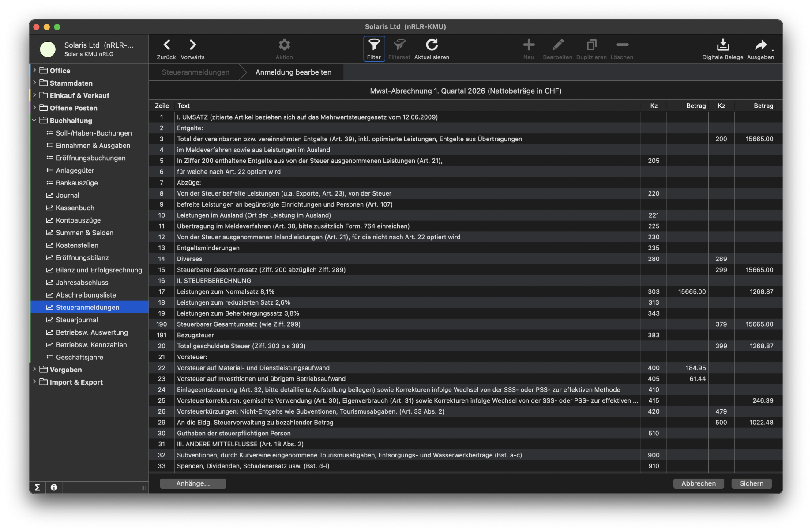Viewport: 812px width, 532px height.
Task: Go forward with the Vorwärts arrow
Action: pos(193,45)
